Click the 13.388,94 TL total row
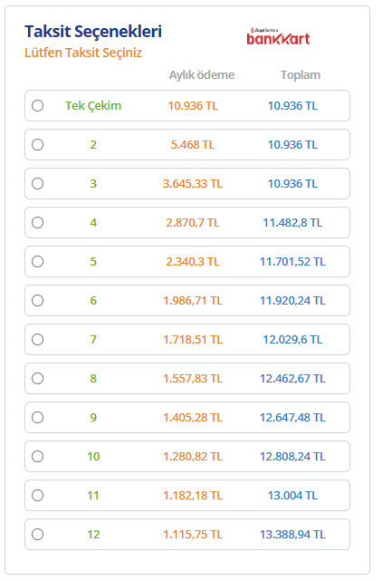The image size is (392, 581). tap(187, 534)
